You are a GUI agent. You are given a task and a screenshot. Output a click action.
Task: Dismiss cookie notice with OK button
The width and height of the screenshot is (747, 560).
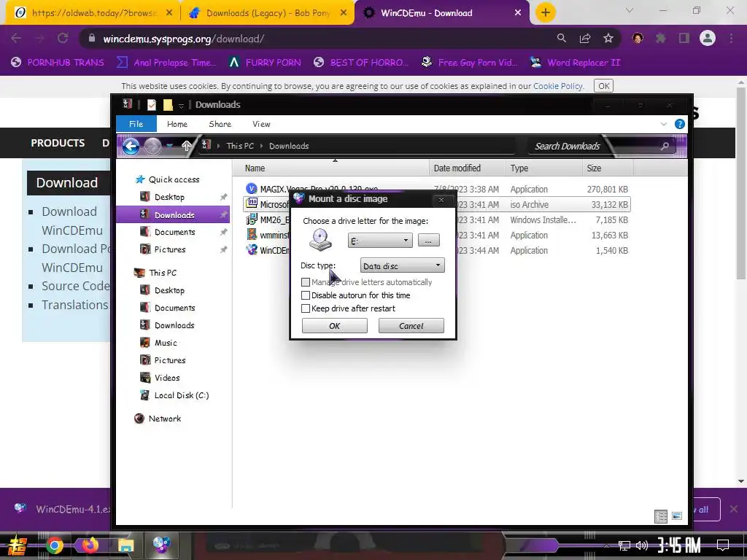[603, 86]
